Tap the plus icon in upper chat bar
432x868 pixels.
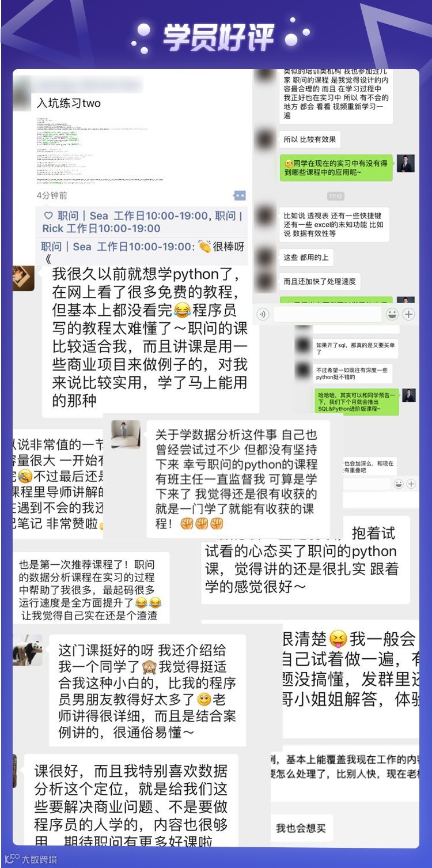tap(409, 314)
